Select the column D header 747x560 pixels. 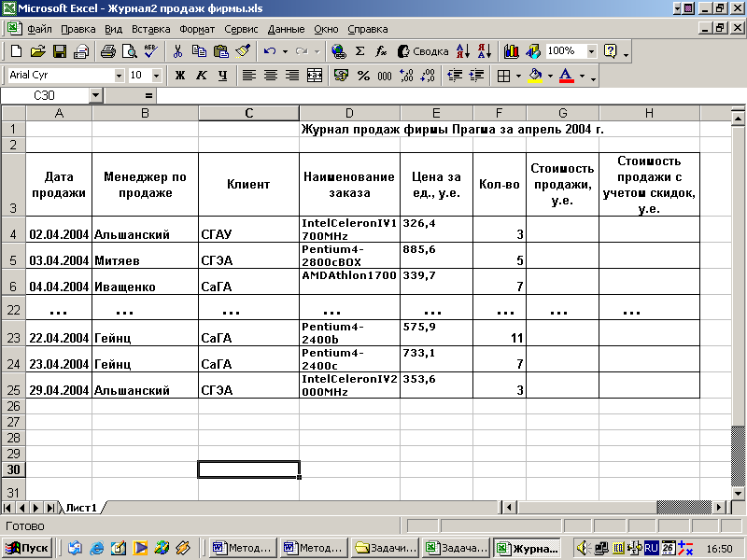point(349,113)
